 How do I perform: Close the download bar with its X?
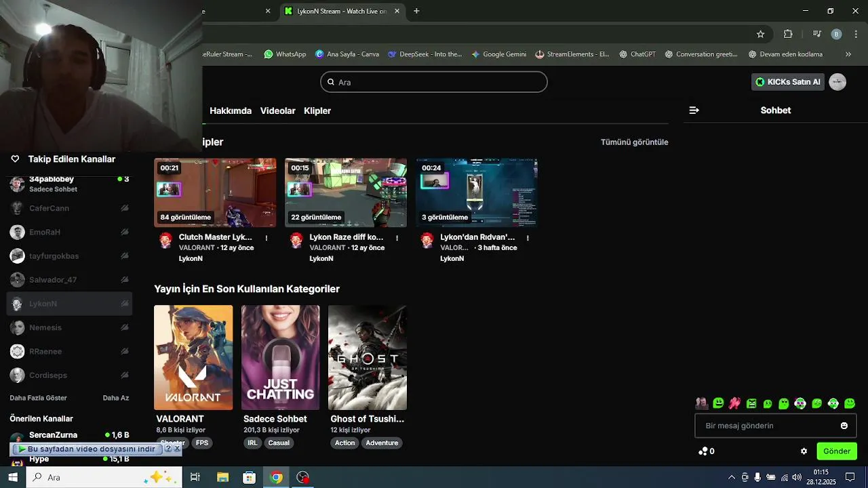[177, 449]
